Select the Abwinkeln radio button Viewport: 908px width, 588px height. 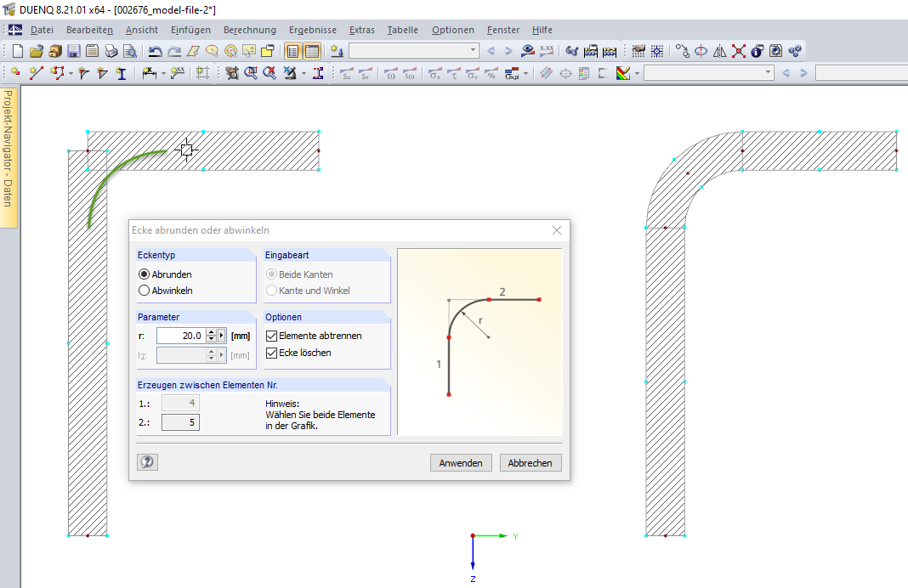point(145,291)
